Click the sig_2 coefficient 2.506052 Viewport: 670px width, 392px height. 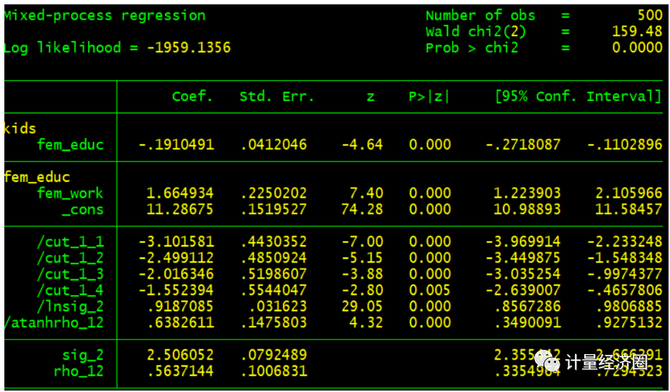[180, 355]
